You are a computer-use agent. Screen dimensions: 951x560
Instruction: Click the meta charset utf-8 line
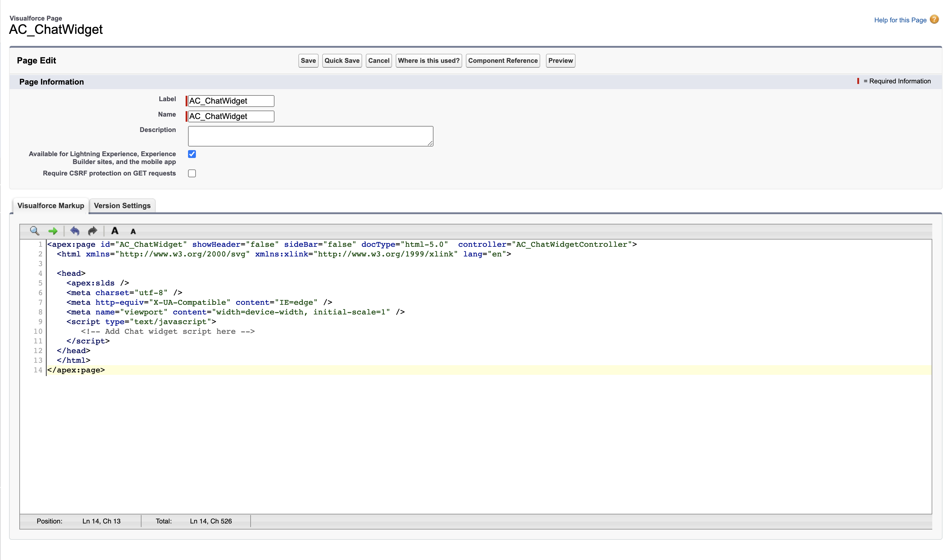tap(124, 292)
